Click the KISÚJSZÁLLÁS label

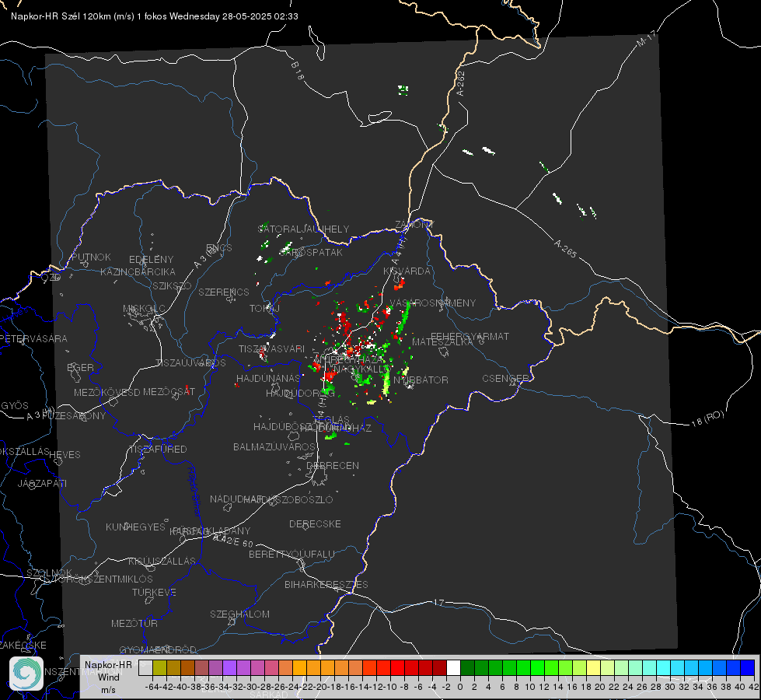(162, 562)
